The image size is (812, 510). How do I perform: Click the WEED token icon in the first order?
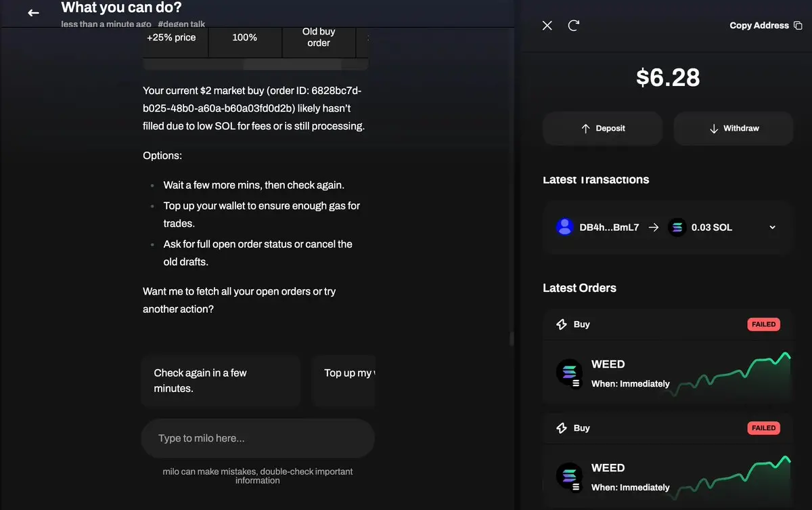(x=569, y=373)
